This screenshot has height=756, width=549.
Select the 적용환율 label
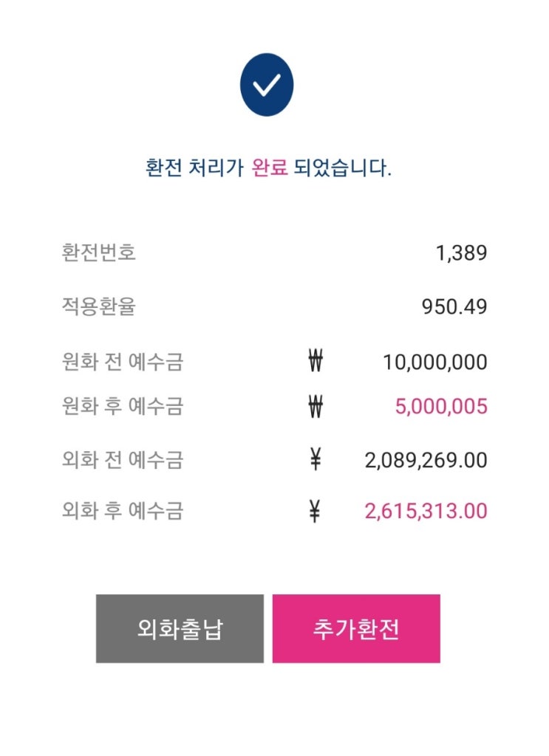[x=99, y=306]
